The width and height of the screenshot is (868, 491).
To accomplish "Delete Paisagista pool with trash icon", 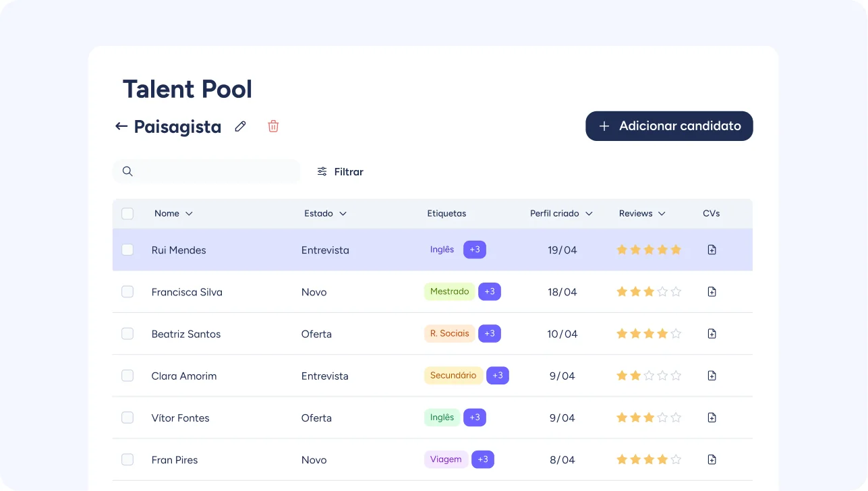I will pyautogui.click(x=273, y=126).
